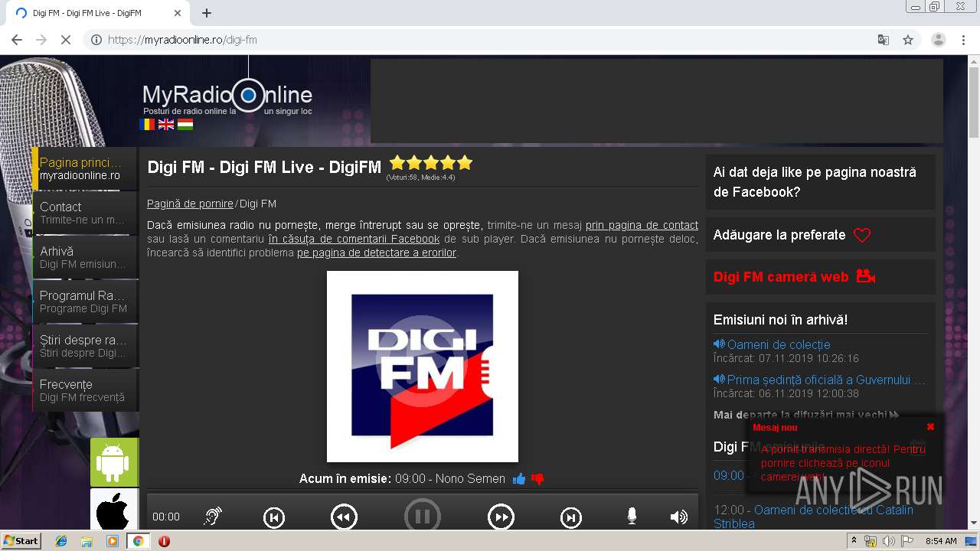The height and width of the screenshot is (551, 980).
Task: Open the Android app download icon
Action: [114, 462]
